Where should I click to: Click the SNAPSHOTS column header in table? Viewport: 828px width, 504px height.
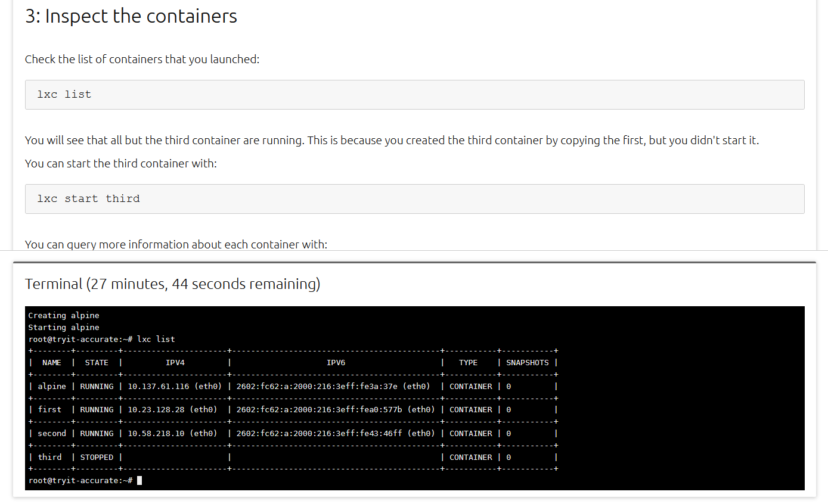click(x=528, y=363)
